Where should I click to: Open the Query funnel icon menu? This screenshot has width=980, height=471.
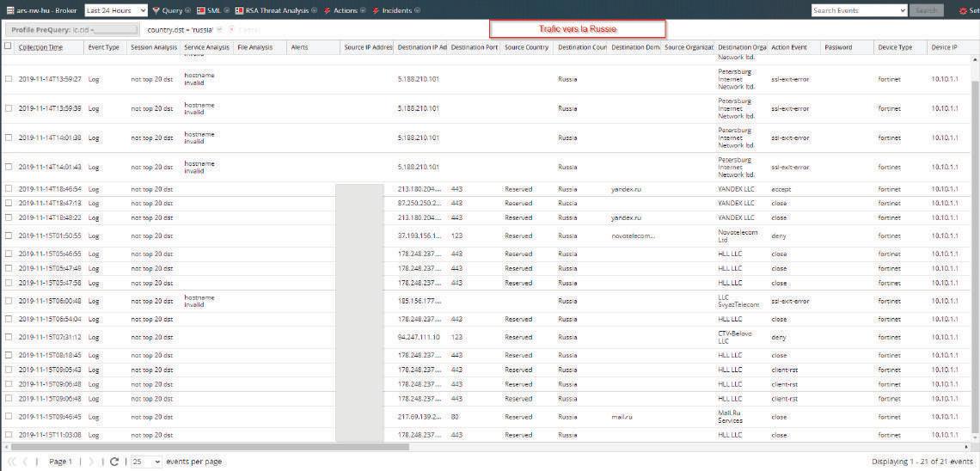[156, 10]
